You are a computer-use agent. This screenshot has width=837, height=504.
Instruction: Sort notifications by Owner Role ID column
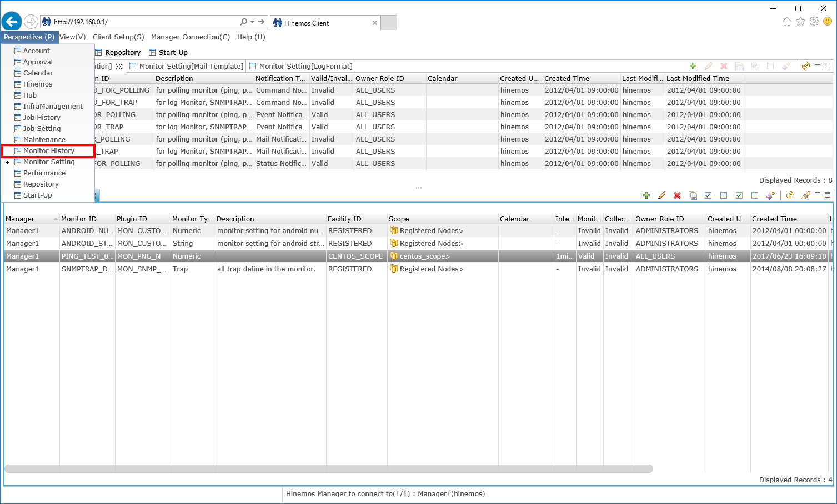click(390, 79)
